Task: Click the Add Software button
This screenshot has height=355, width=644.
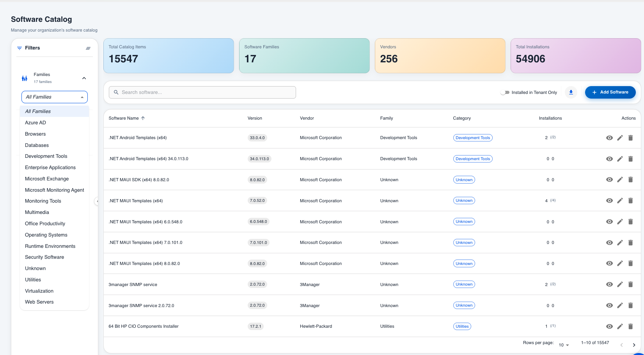Action: click(610, 92)
